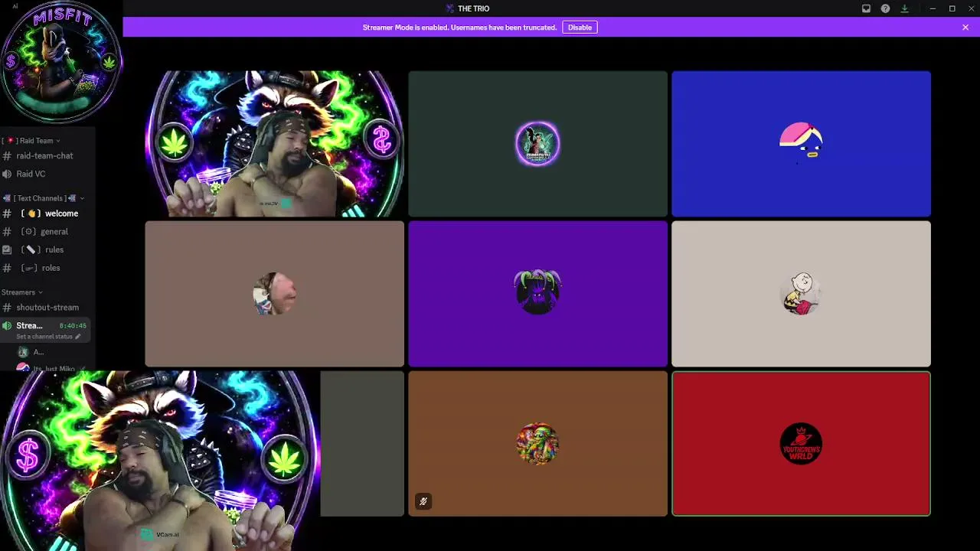Screen dimensions: 980x551
Task: Select the brown tile with muted participant
Action: pos(537,444)
